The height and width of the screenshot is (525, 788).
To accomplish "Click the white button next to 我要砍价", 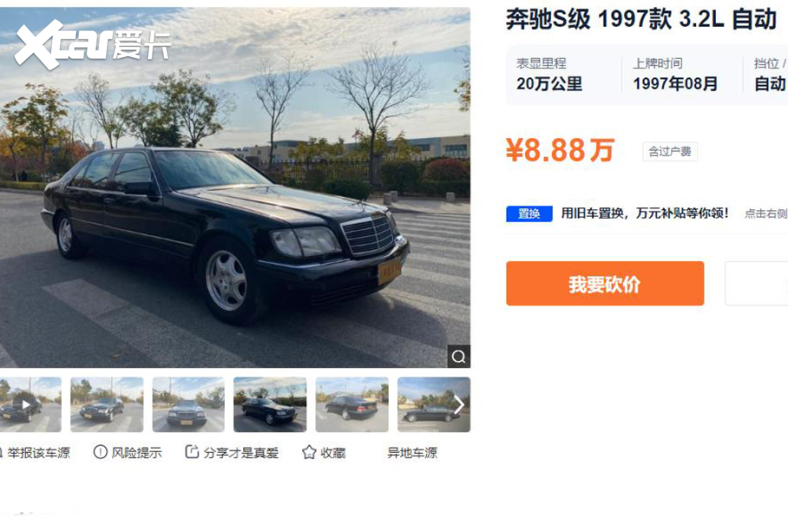I will pos(756,283).
